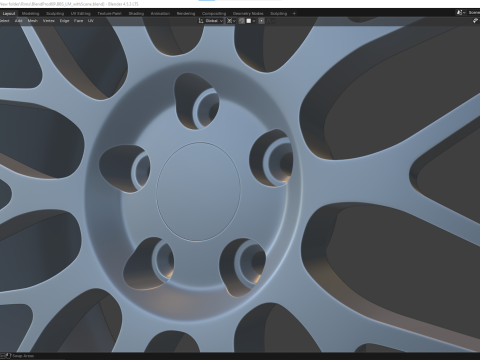Open the scene browse dropdown icon

(461, 13)
